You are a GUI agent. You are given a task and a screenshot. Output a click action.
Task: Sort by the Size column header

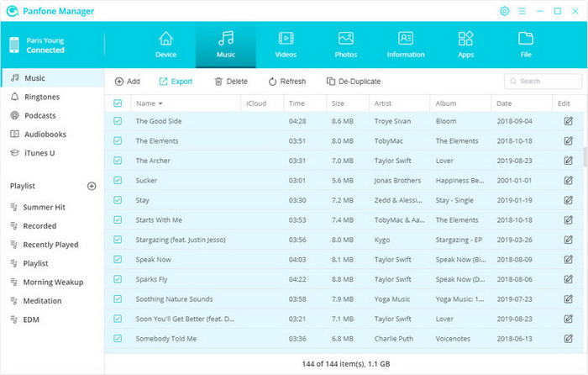click(347, 103)
